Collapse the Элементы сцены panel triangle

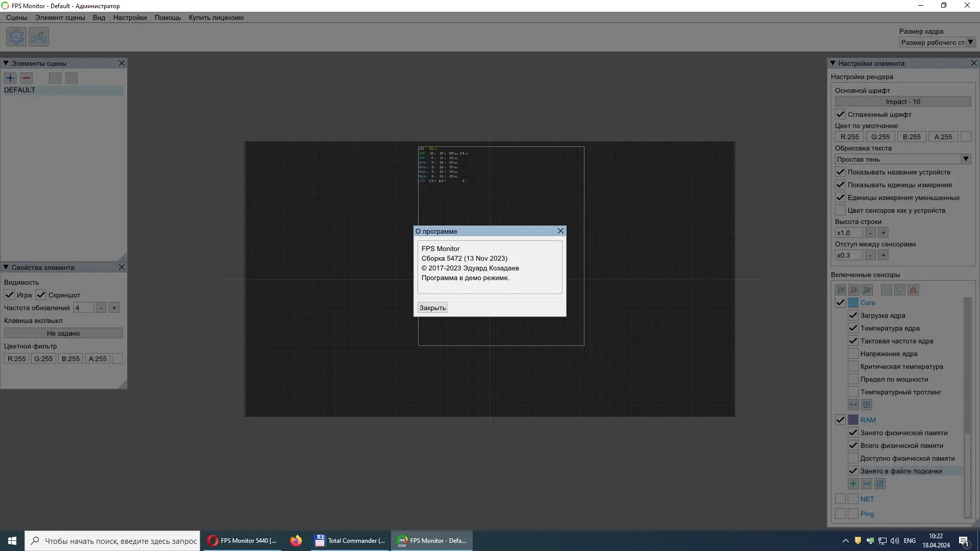coord(6,63)
